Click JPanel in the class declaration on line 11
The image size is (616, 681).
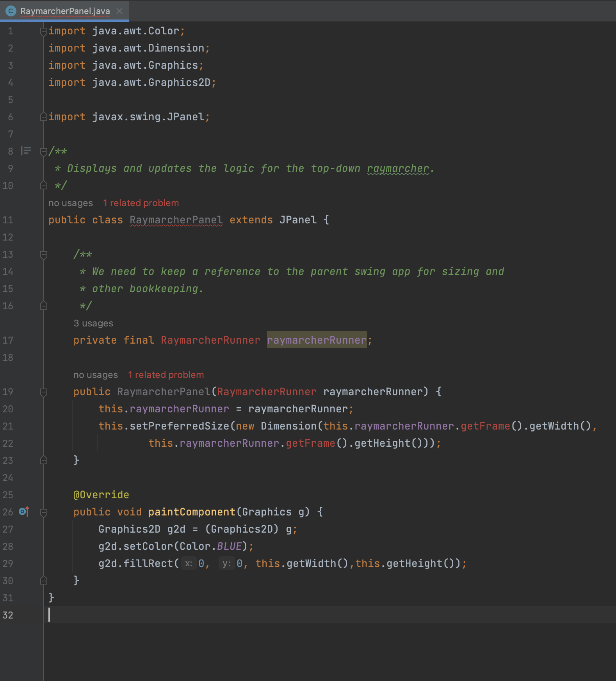(298, 220)
